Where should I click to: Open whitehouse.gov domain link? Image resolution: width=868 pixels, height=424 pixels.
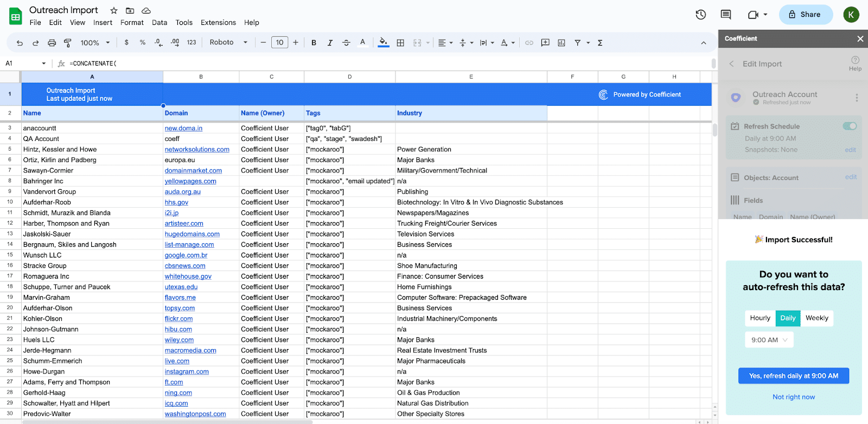(188, 277)
